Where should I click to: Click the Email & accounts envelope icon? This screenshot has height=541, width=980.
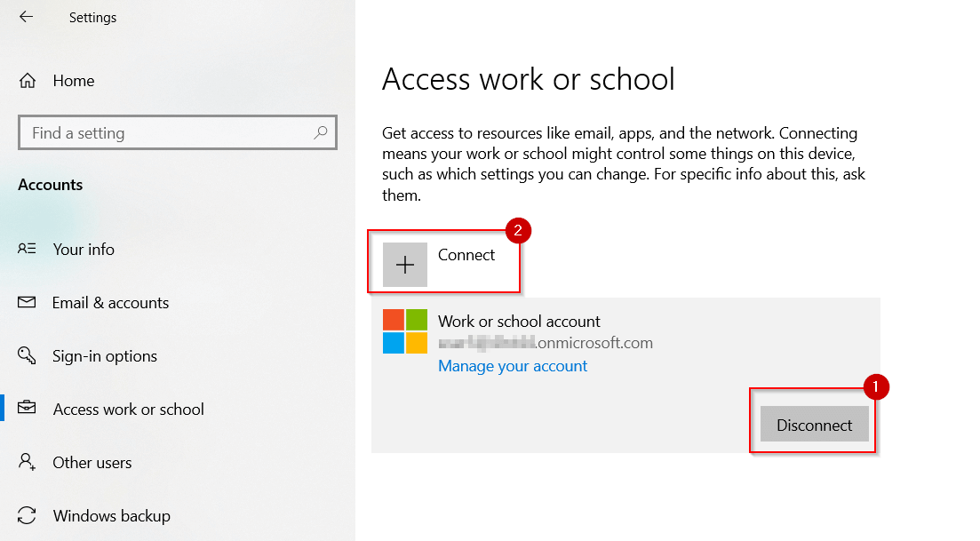(x=27, y=303)
